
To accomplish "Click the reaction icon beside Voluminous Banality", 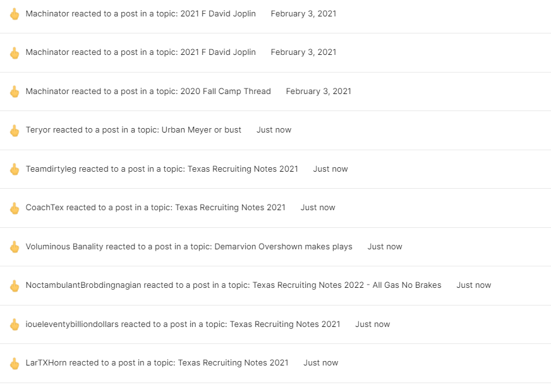I will click(15, 247).
